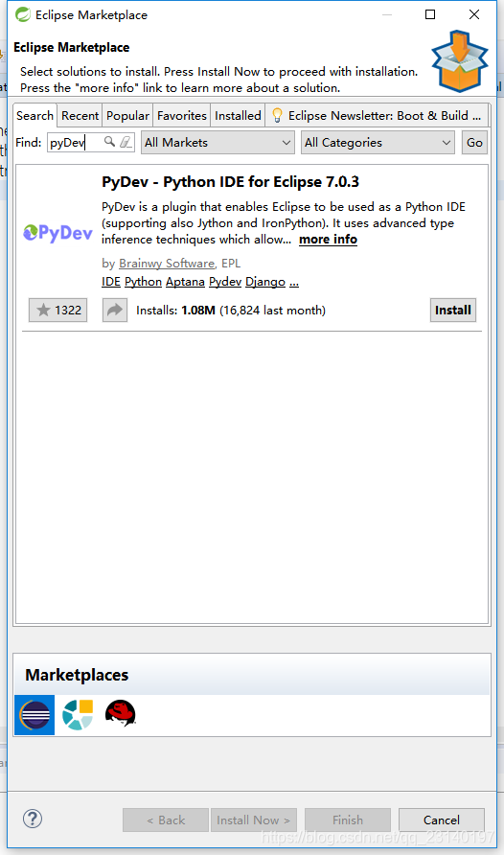Click the share arrow icon for PyDev
The image size is (504, 855).
point(115,311)
